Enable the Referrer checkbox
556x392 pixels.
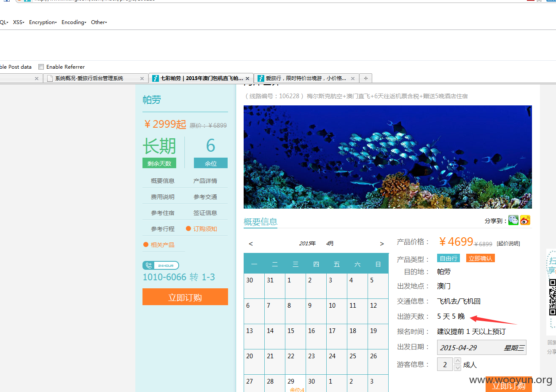(41, 67)
